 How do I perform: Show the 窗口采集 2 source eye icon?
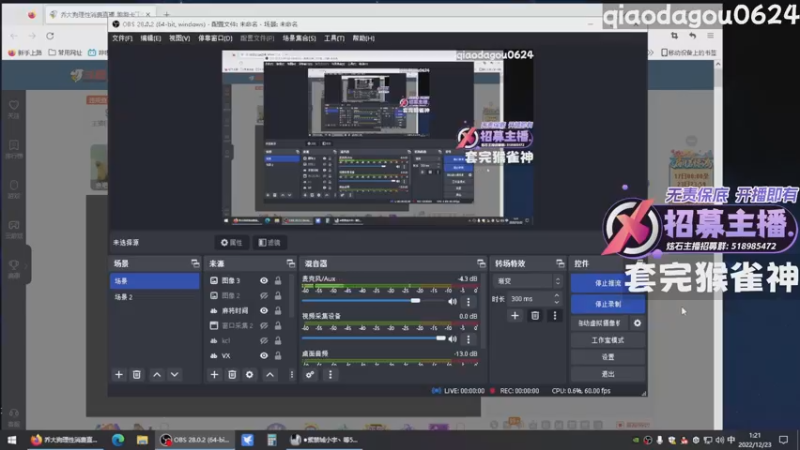tap(264, 325)
